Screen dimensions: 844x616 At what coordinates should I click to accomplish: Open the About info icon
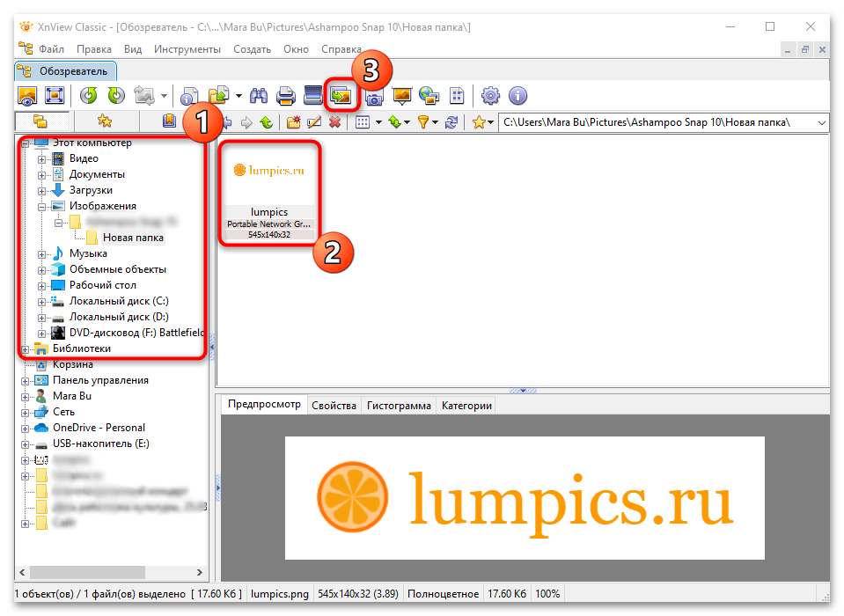[517, 96]
